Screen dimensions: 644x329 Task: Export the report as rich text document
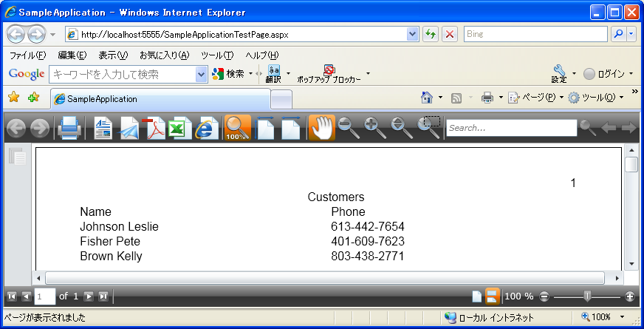pyautogui.click(x=103, y=129)
